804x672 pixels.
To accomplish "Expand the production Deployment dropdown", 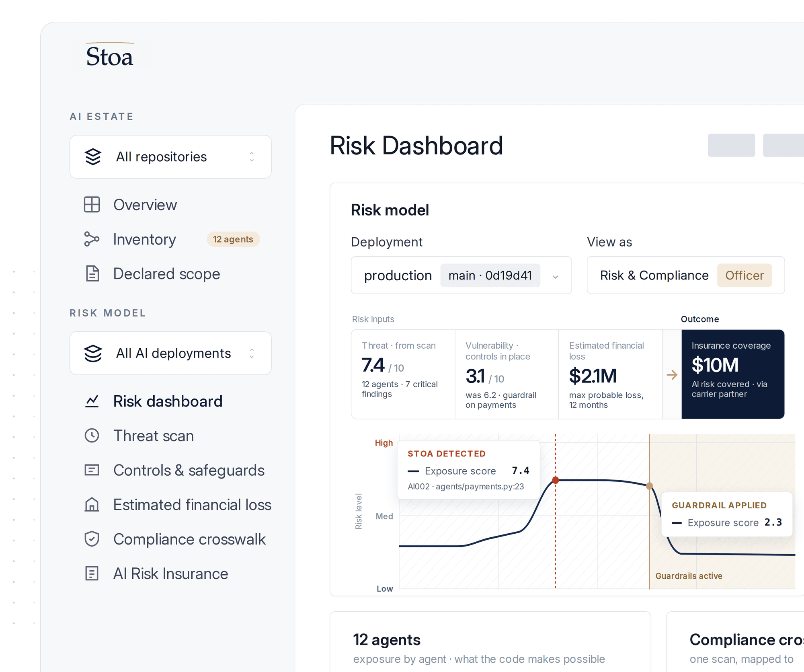I will [x=461, y=275].
